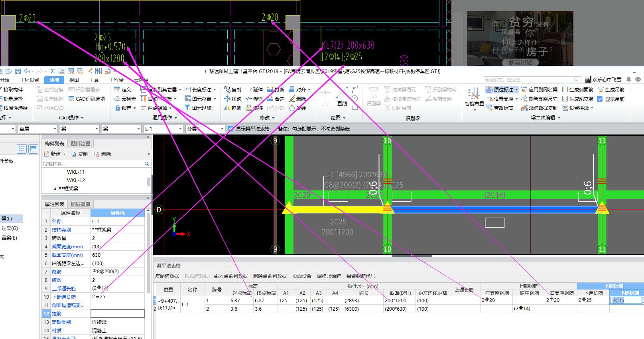Click 梁跨数据复制 beam span data copy
Image resolution: width=644 pixels, height=339 pixels.
coord(539,108)
